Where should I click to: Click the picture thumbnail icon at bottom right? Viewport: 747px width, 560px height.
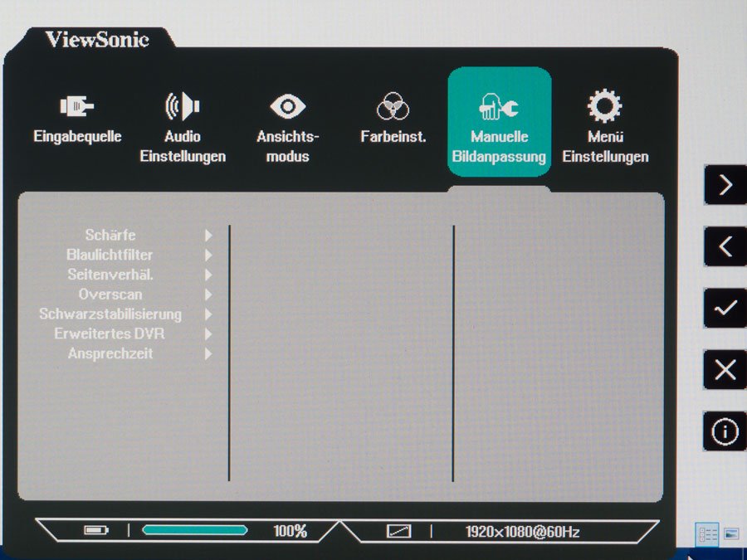point(731,533)
